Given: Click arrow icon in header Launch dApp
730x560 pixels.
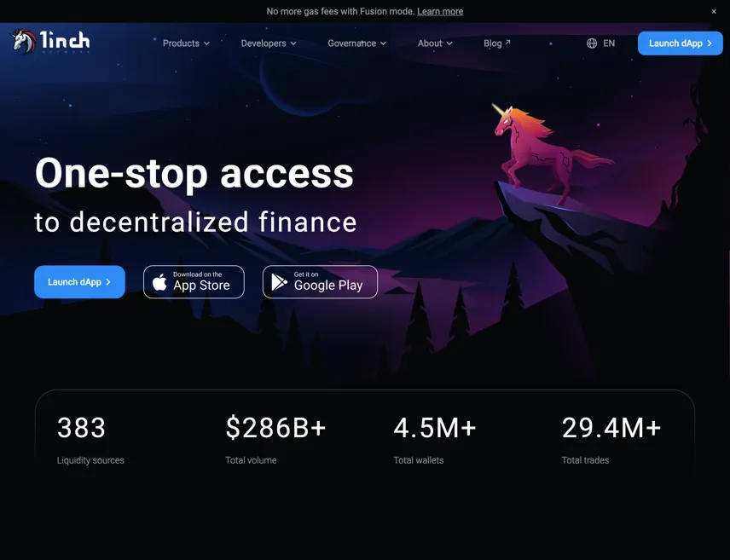Looking at the screenshot, I should click(710, 43).
